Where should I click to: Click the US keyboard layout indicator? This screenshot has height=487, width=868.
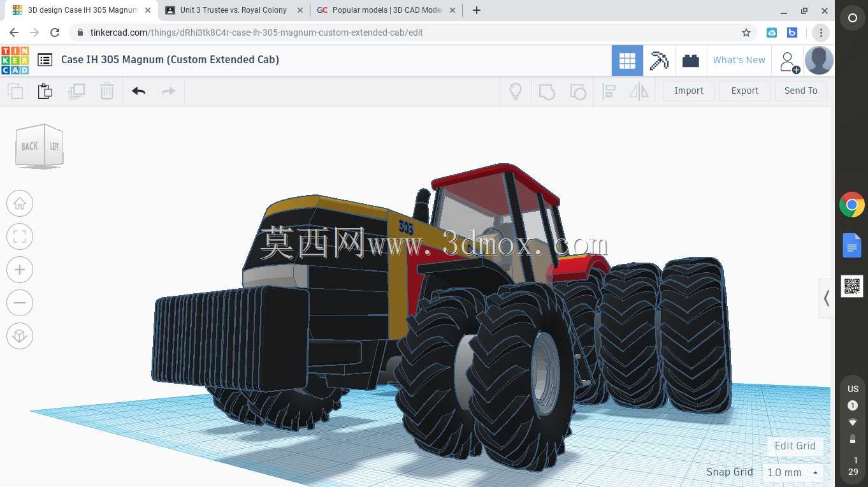[853, 389]
